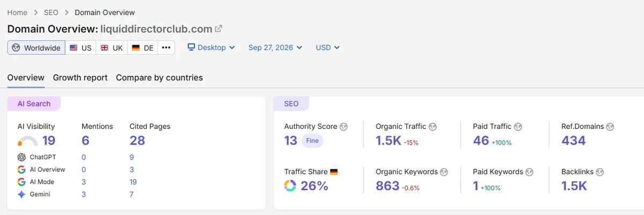Open the Desktop device dropdown
The width and height of the screenshot is (644, 215).
point(211,47)
